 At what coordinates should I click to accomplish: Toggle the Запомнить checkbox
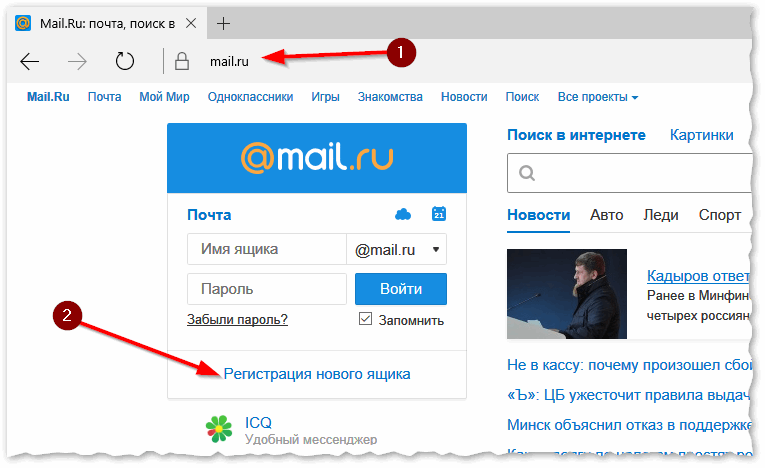click(365, 319)
